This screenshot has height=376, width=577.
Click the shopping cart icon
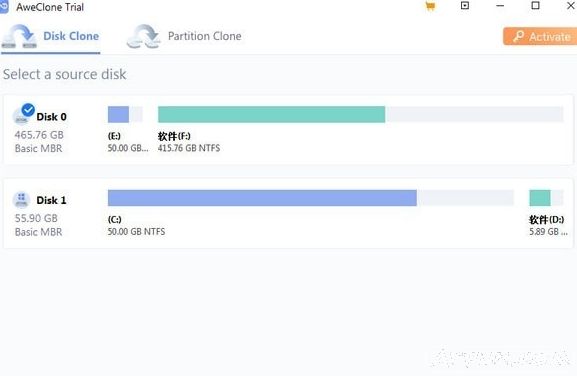click(x=430, y=6)
